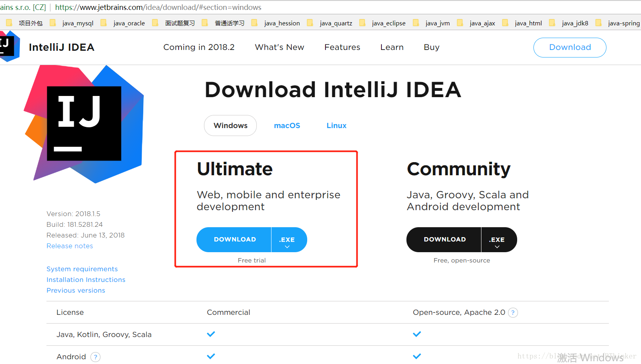Viewport: 641px width, 364px height.
Task: Open the Previous versions link
Action: click(76, 290)
